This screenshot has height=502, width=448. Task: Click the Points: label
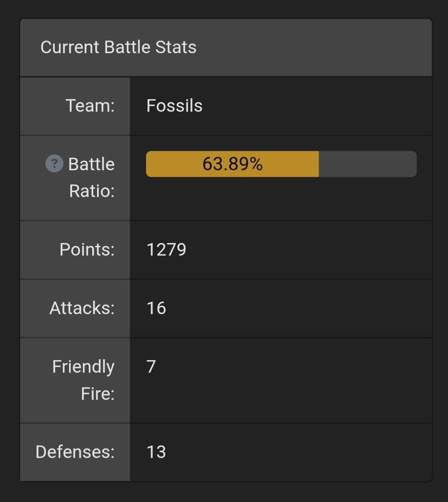pyautogui.click(x=87, y=250)
